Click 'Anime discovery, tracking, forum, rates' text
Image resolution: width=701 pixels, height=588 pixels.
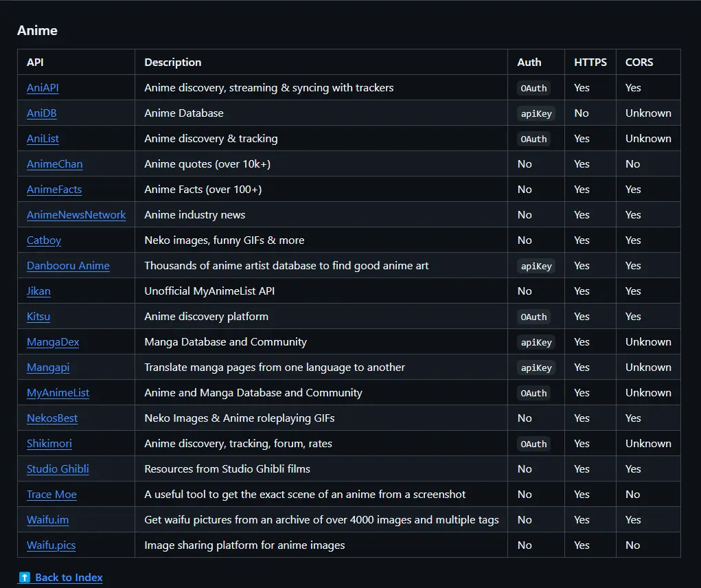click(x=238, y=444)
